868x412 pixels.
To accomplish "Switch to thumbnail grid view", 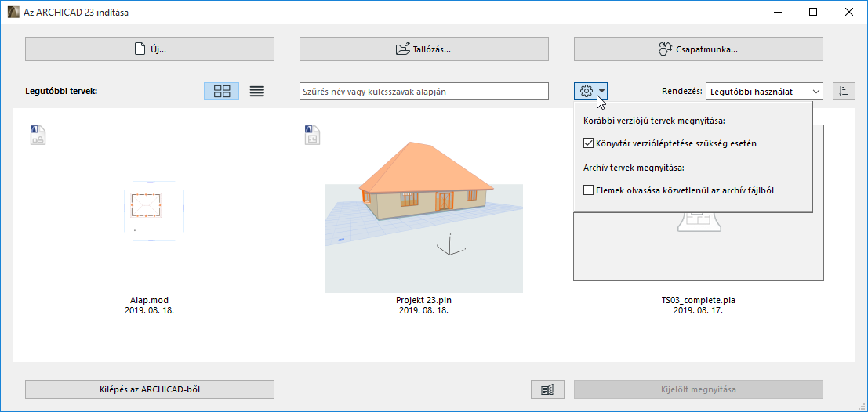I will (221, 91).
